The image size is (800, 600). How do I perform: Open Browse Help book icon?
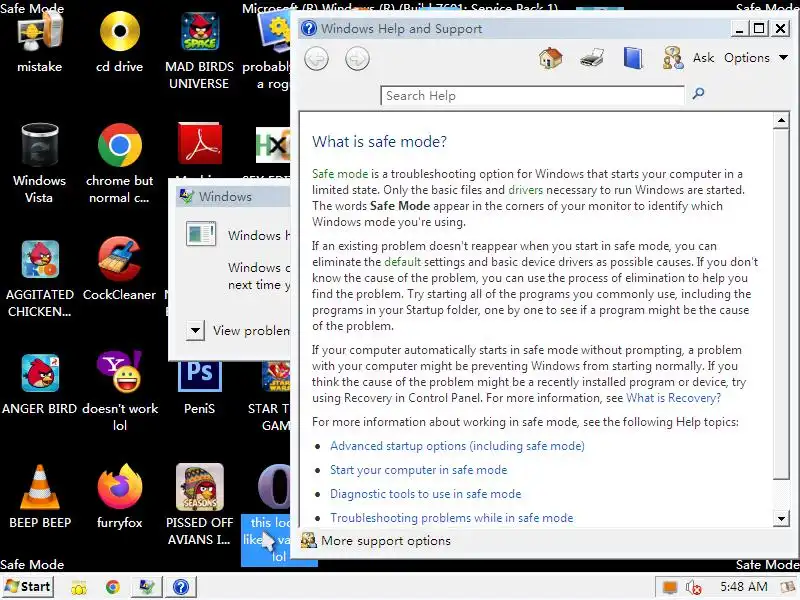click(633, 58)
